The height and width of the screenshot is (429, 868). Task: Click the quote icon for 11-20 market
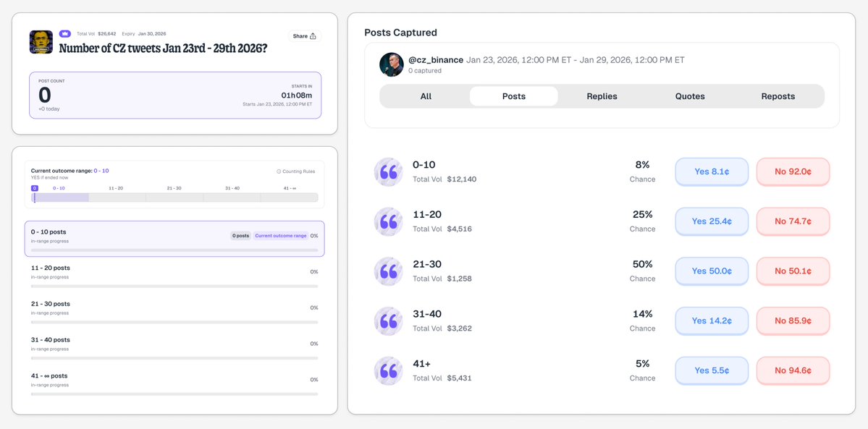tap(389, 221)
